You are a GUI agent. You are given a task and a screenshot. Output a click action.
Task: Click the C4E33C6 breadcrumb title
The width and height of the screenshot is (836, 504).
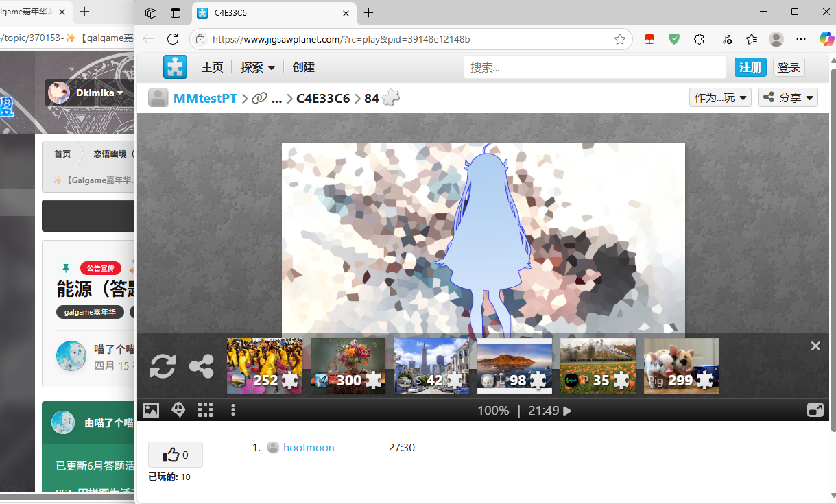pos(323,98)
